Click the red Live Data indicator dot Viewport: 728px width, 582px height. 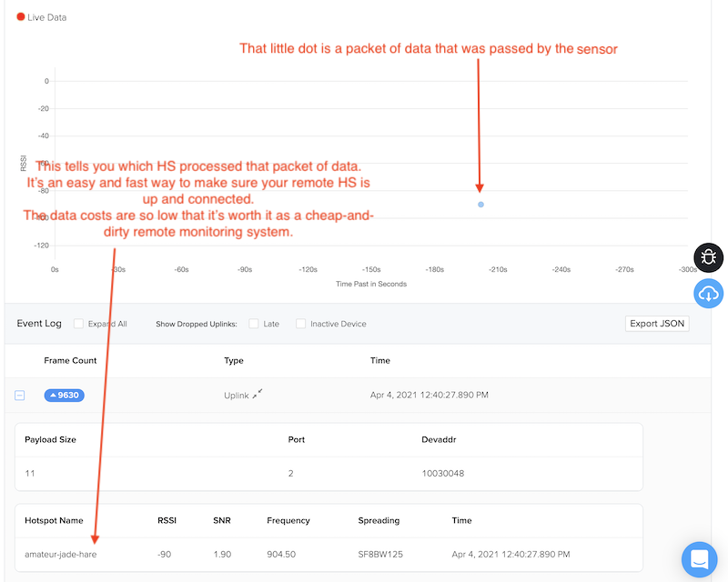pyautogui.click(x=21, y=16)
